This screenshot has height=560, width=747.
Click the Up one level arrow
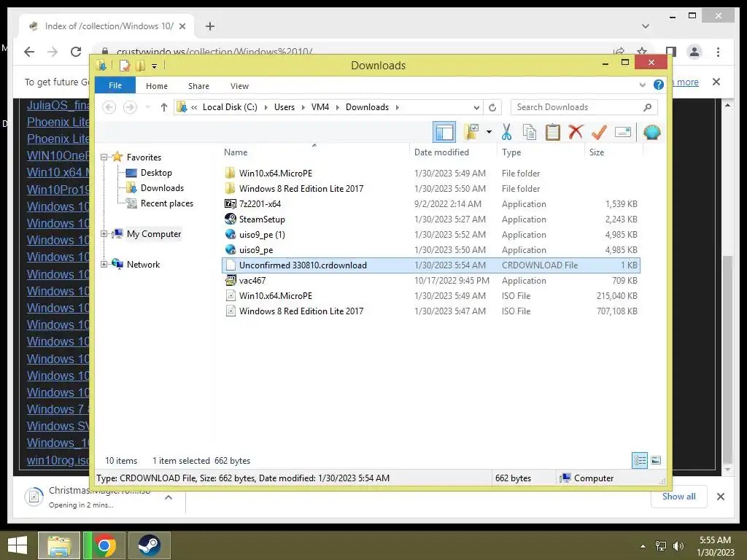tap(164, 108)
